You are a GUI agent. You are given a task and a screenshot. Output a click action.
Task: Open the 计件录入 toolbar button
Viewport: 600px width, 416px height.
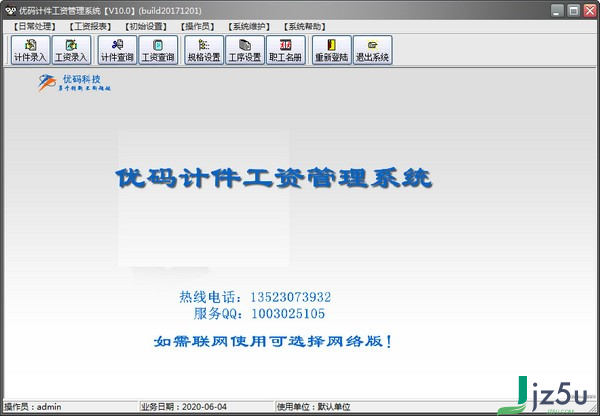click(x=30, y=50)
